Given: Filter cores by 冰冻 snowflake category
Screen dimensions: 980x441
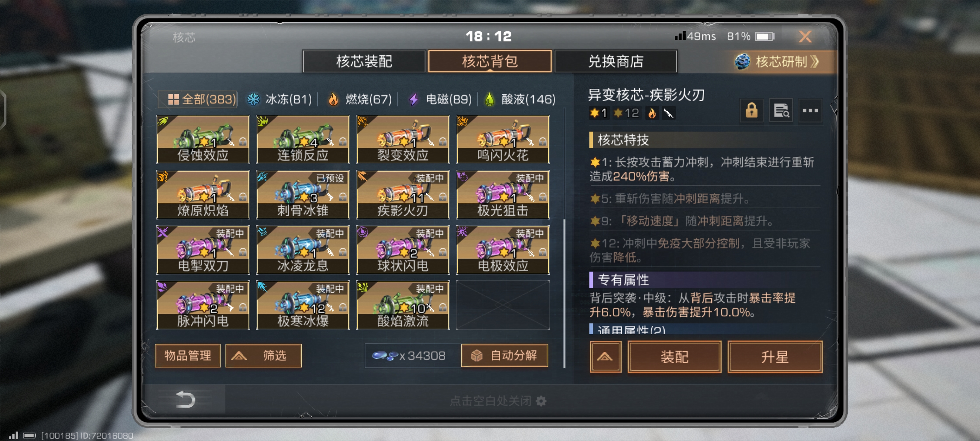Looking at the screenshot, I should pos(280,99).
